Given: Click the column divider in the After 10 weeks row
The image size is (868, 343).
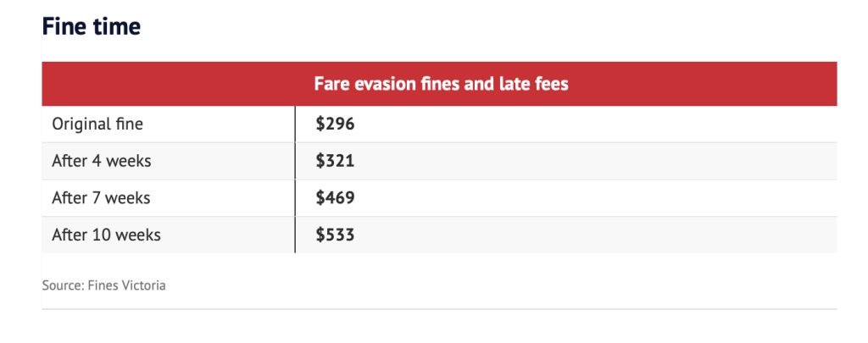Looking at the screenshot, I should pos(295,235).
